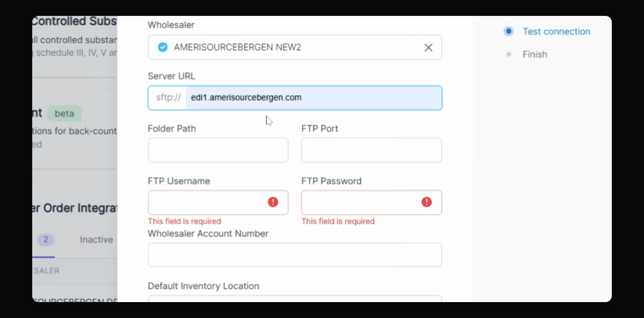
Task: Click the FTP Password label
Action: [x=332, y=181]
